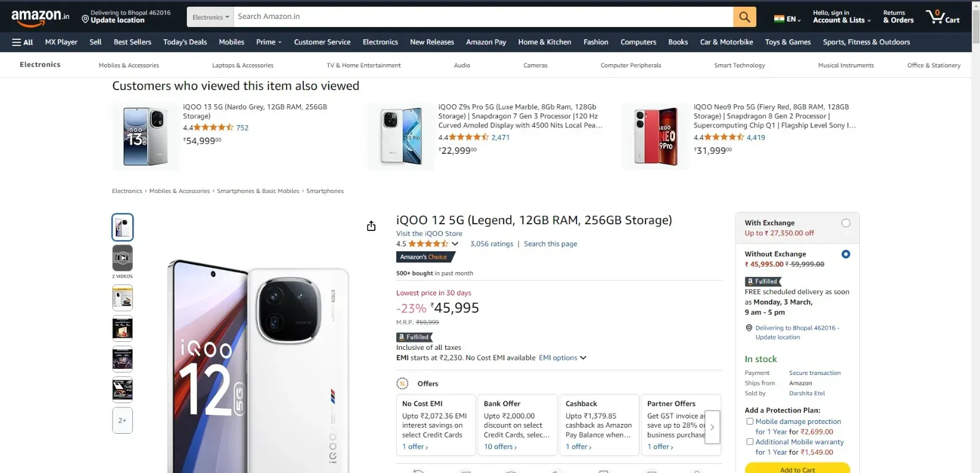Image resolution: width=980 pixels, height=473 pixels.
Task: Check Additional Mobile warranty for 1 Year
Action: (x=750, y=441)
